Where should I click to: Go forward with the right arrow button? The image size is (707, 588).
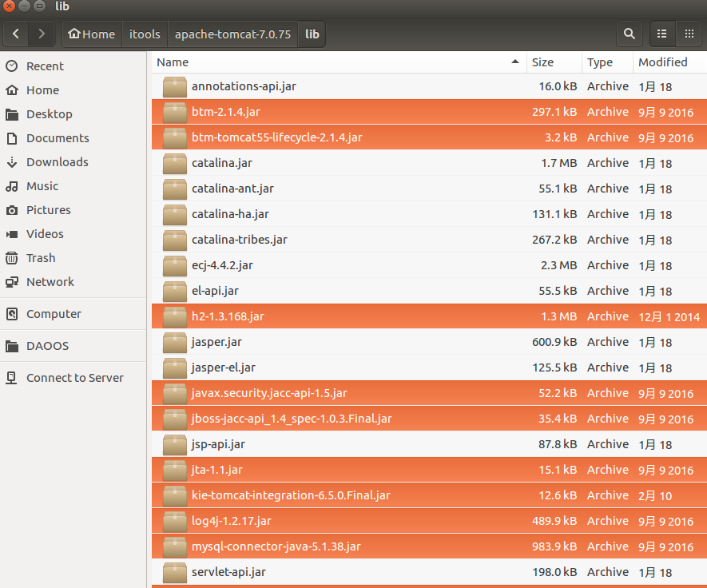(42, 34)
